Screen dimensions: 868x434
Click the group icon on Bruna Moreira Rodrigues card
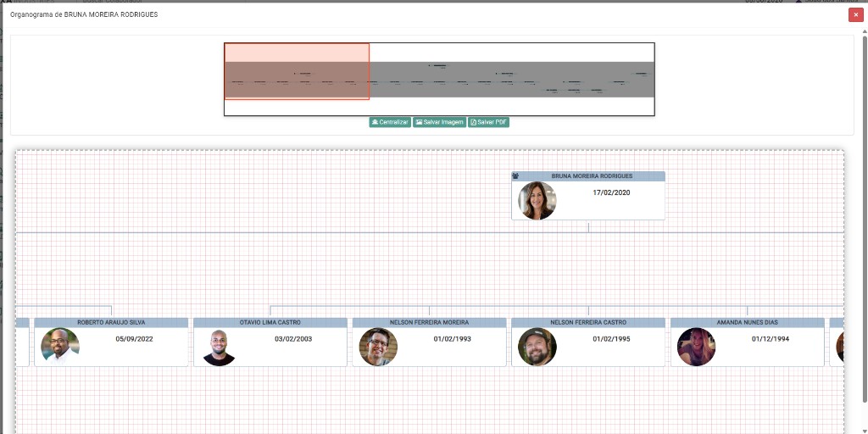pyautogui.click(x=515, y=176)
